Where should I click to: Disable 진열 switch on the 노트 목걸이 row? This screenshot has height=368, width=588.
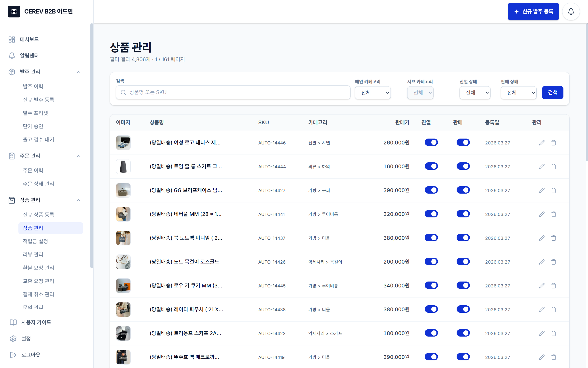[x=431, y=261]
